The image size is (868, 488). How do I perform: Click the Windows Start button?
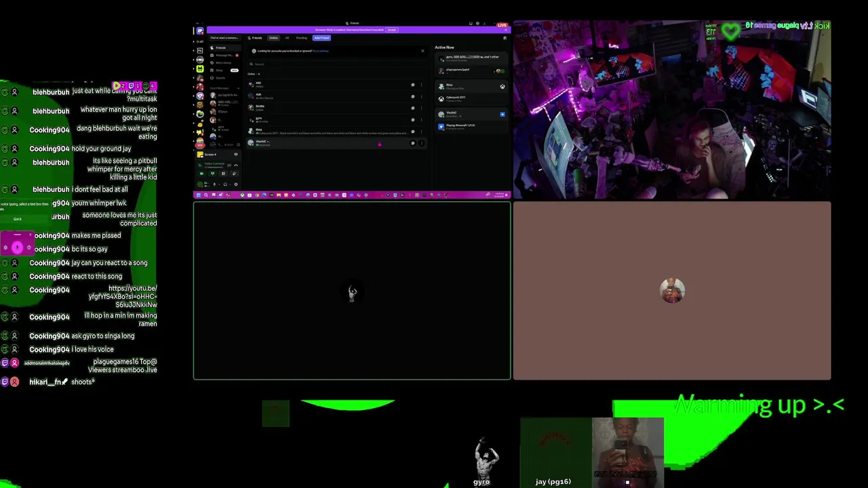coord(199,195)
